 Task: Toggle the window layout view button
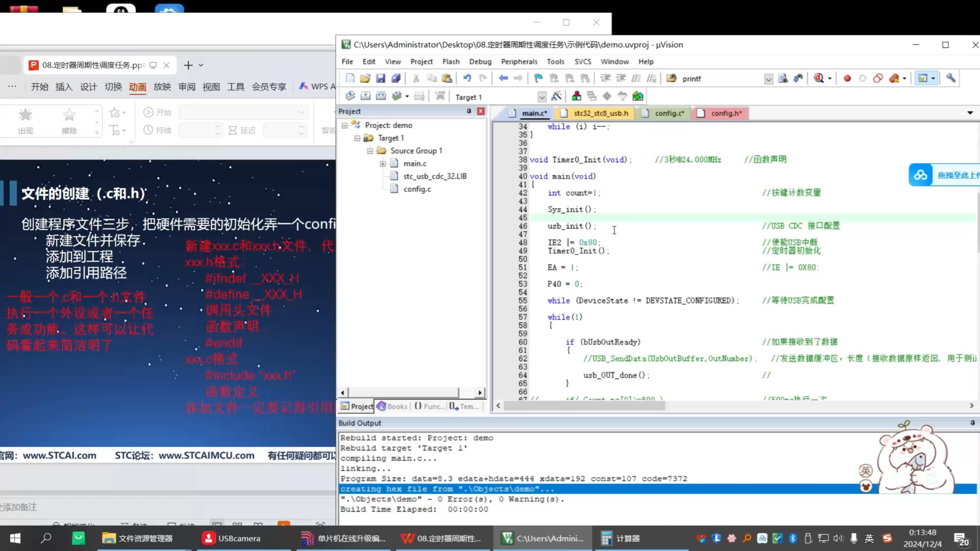coord(923,78)
